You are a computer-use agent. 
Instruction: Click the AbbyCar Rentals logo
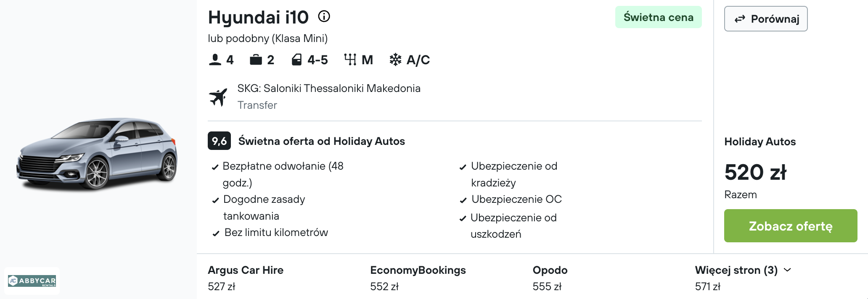tap(32, 281)
